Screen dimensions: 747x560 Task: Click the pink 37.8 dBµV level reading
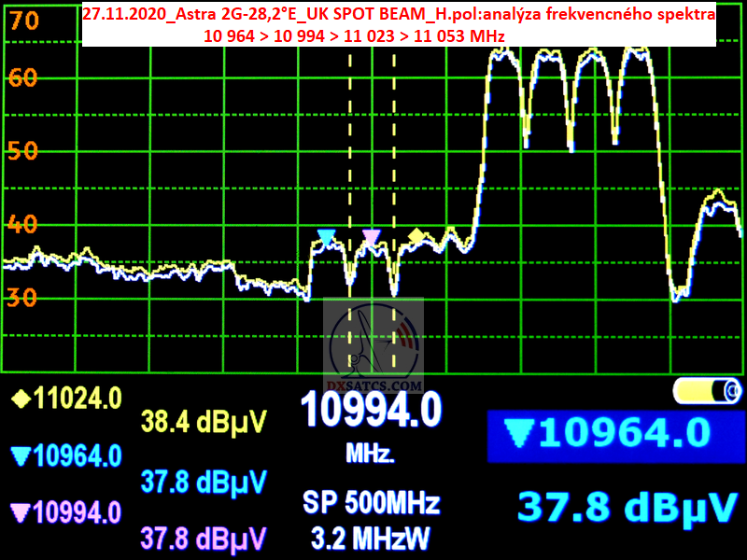204,538
